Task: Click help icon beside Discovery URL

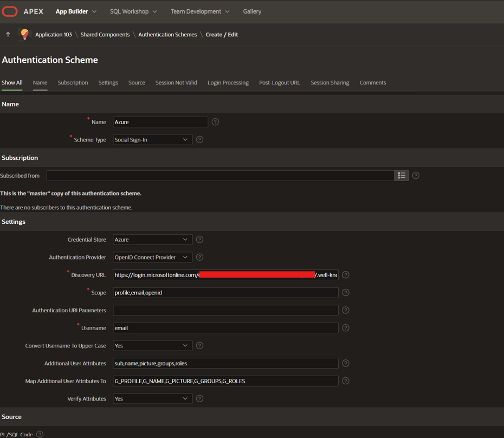Action: [x=346, y=275]
